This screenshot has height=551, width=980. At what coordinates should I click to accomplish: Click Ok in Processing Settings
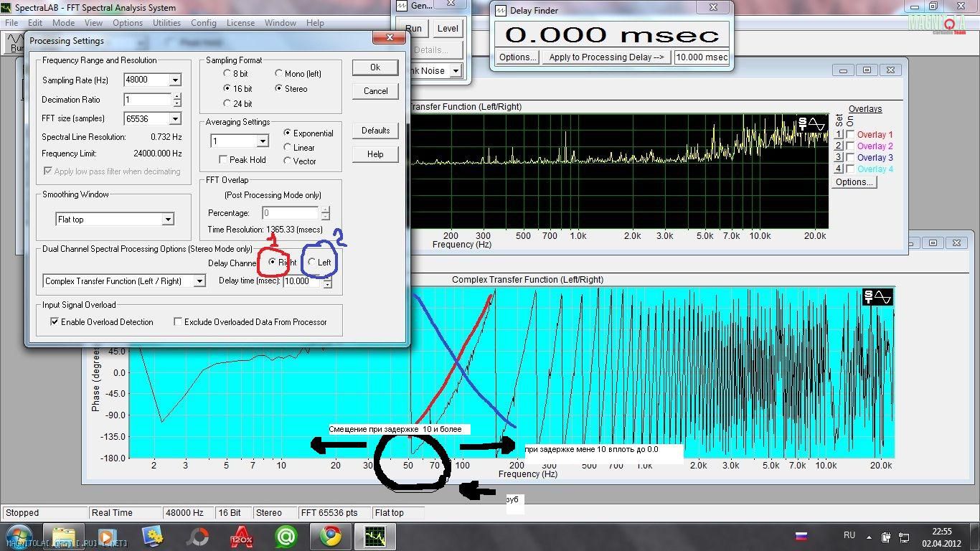(x=375, y=67)
